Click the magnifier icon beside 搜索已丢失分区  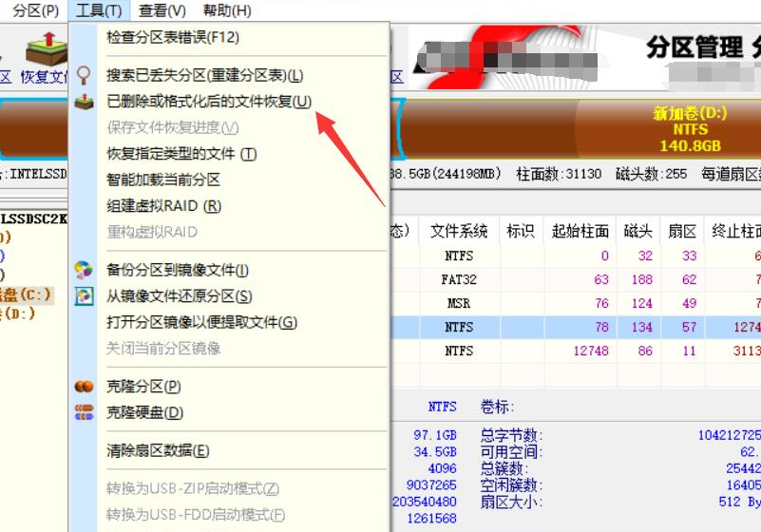[86, 75]
